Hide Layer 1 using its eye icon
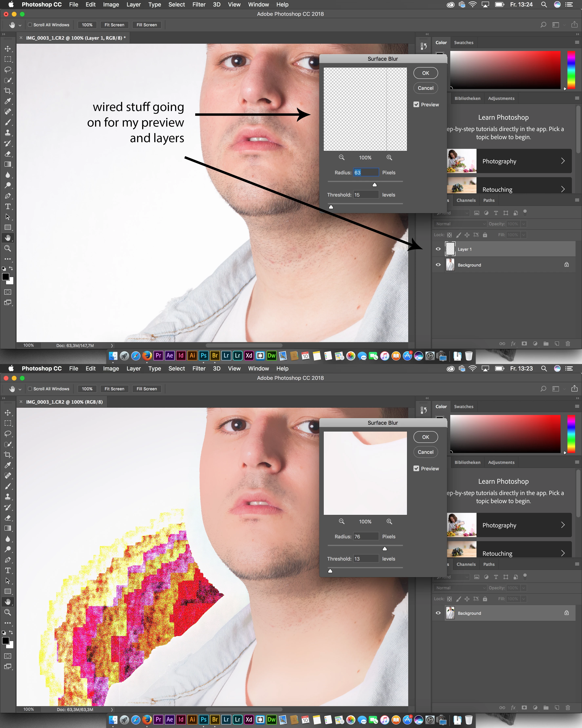This screenshot has width=582, height=728. coord(438,249)
